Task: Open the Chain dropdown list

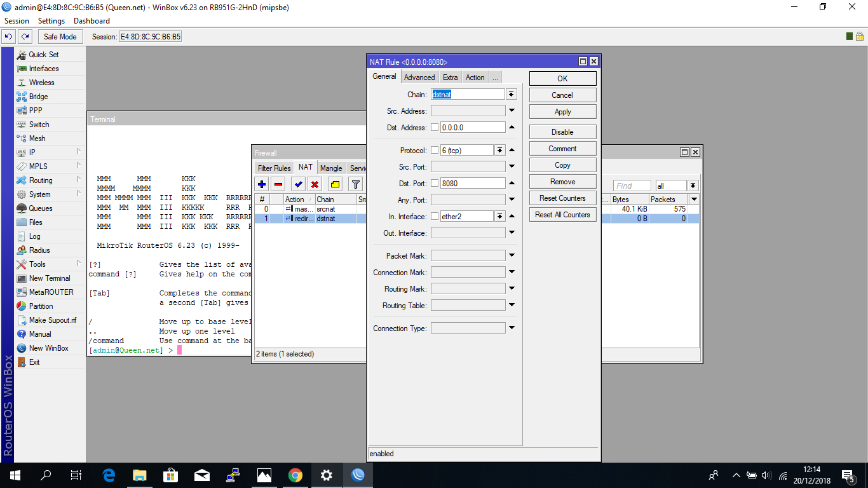Action: click(x=512, y=94)
